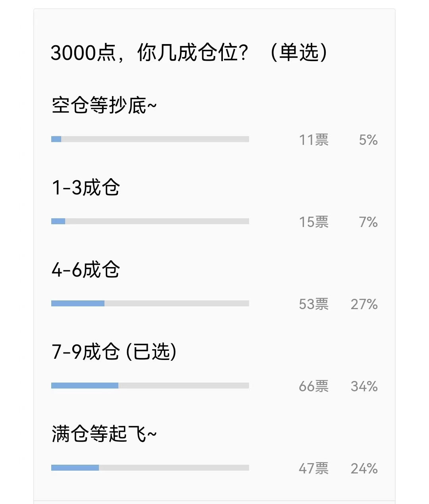Click the 5% percentage label

(368, 140)
